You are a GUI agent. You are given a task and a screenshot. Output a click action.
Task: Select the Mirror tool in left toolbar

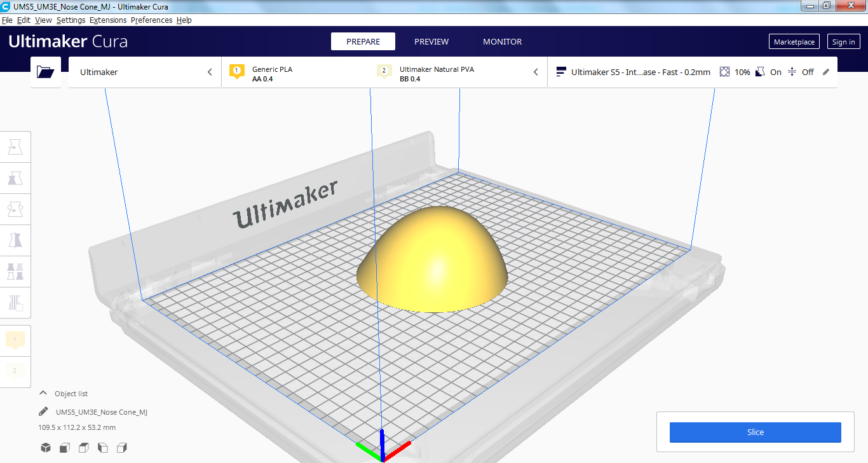(x=15, y=240)
